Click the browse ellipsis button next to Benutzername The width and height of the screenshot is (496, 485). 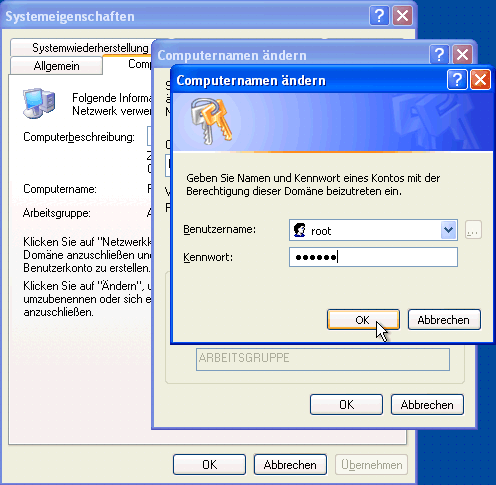point(473,230)
